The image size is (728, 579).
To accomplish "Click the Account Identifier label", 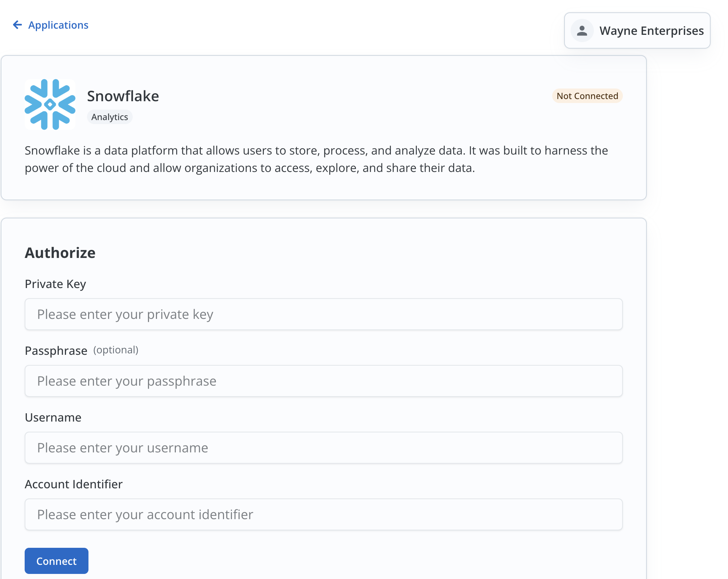I will 74,484.
